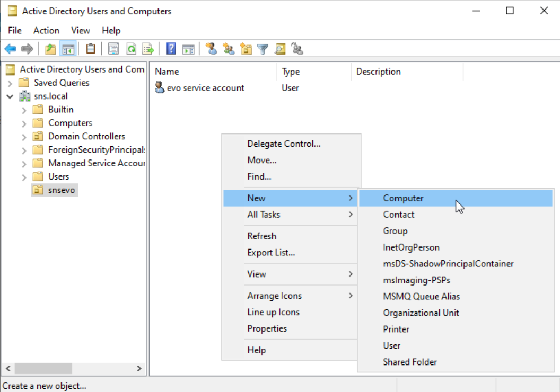The image size is (560, 392).
Task: Select Contact in the New submenu
Action: pyautogui.click(x=456, y=215)
